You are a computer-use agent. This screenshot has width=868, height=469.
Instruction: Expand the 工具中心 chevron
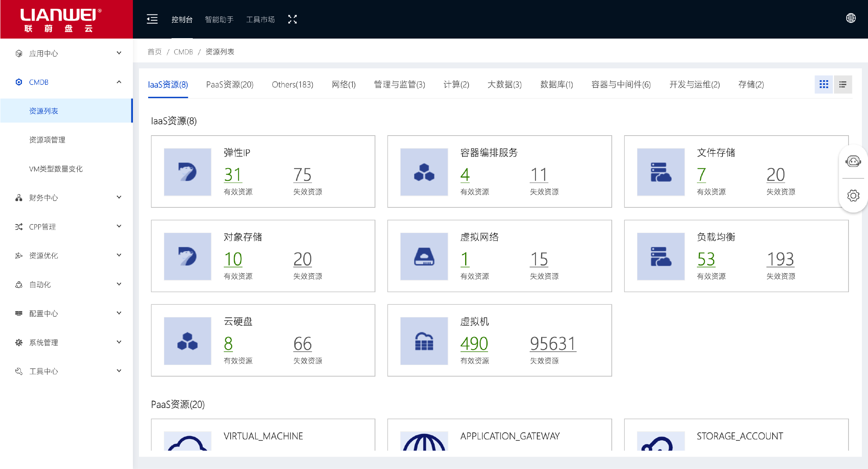[x=119, y=371]
